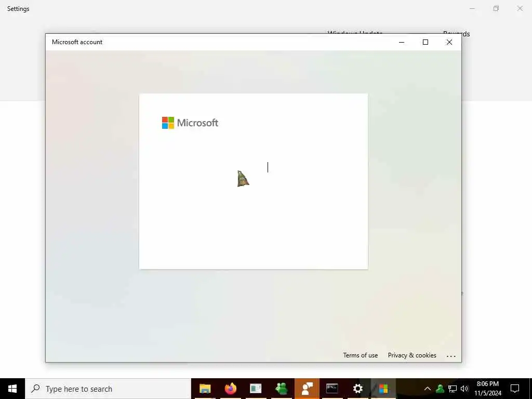Switch to the highlighted orange feedback app icon

point(307,389)
